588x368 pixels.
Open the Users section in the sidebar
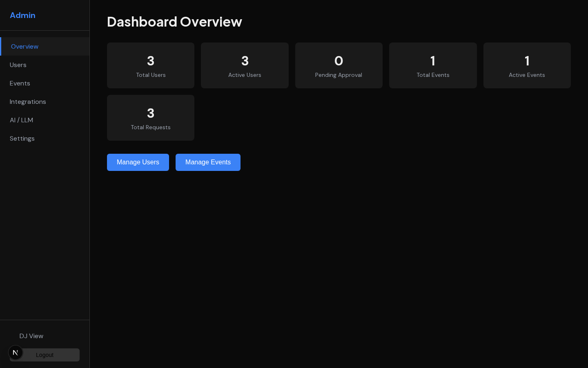(18, 65)
